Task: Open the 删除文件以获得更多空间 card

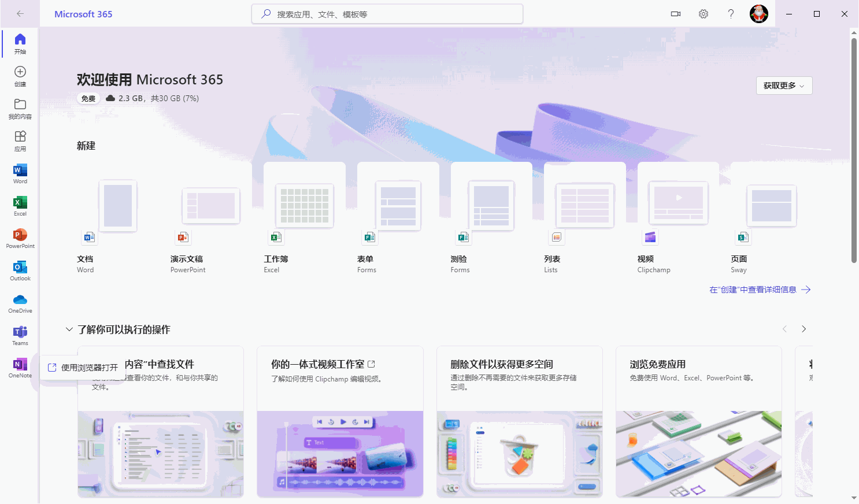Action: (x=520, y=421)
